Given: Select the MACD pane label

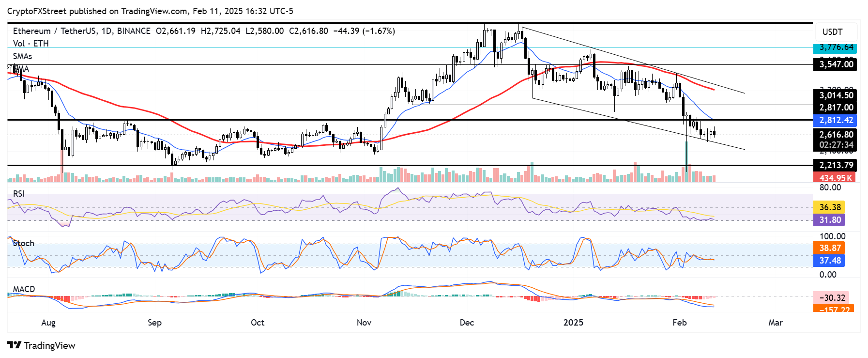Looking at the screenshot, I should [24, 289].
